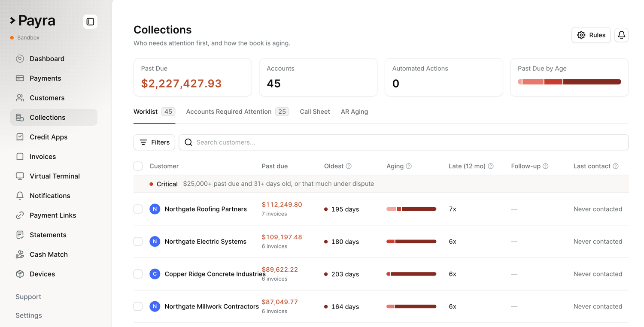Image resolution: width=644 pixels, height=327 pixels.
Task: Open the notifications bell in the header
Action: pos(621,35)
